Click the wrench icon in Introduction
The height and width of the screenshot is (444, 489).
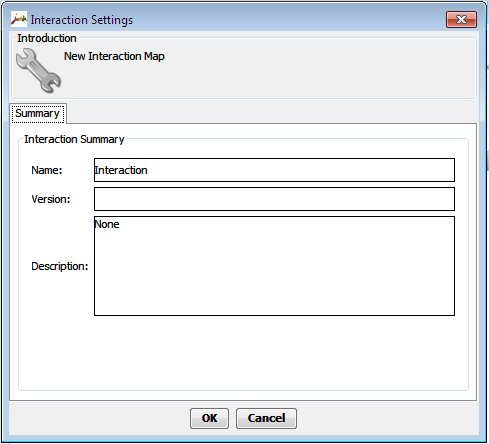[x=38, y=70]
